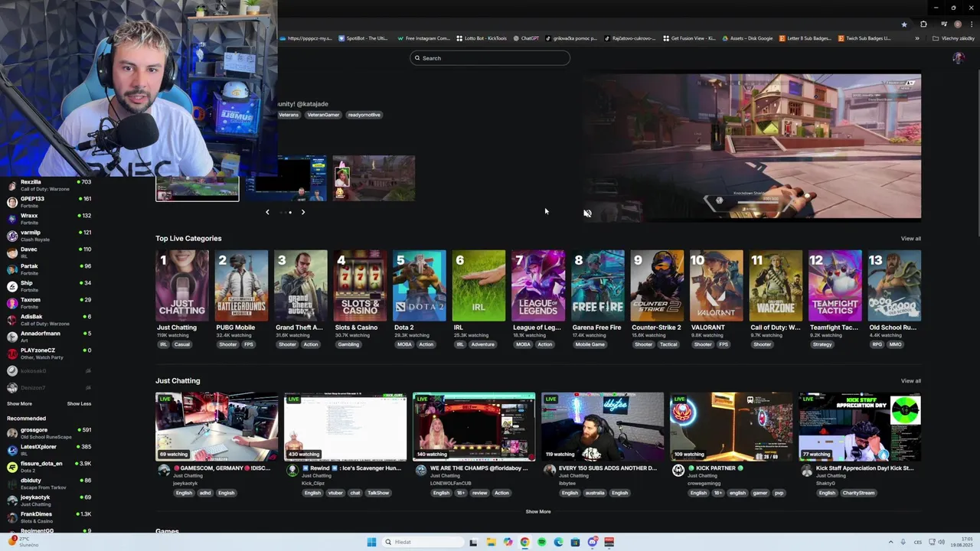
Task: Open PLAYzoneCZ's avatar in the sidebar
Action: coord(12,354)
